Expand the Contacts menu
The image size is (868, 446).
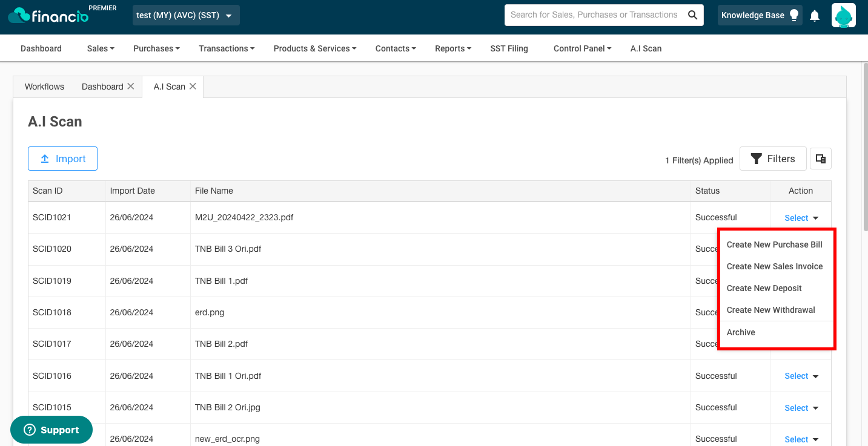pos(396,48)
